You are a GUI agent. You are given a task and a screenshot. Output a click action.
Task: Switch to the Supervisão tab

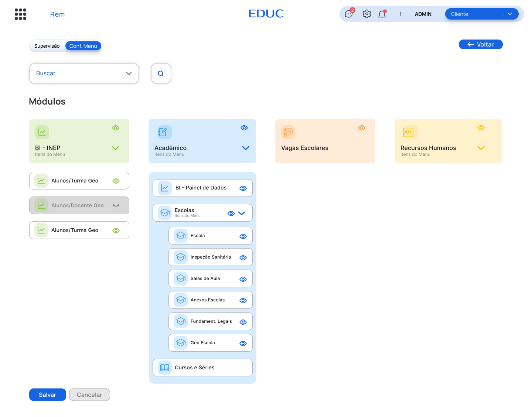(x=47, y=46)
